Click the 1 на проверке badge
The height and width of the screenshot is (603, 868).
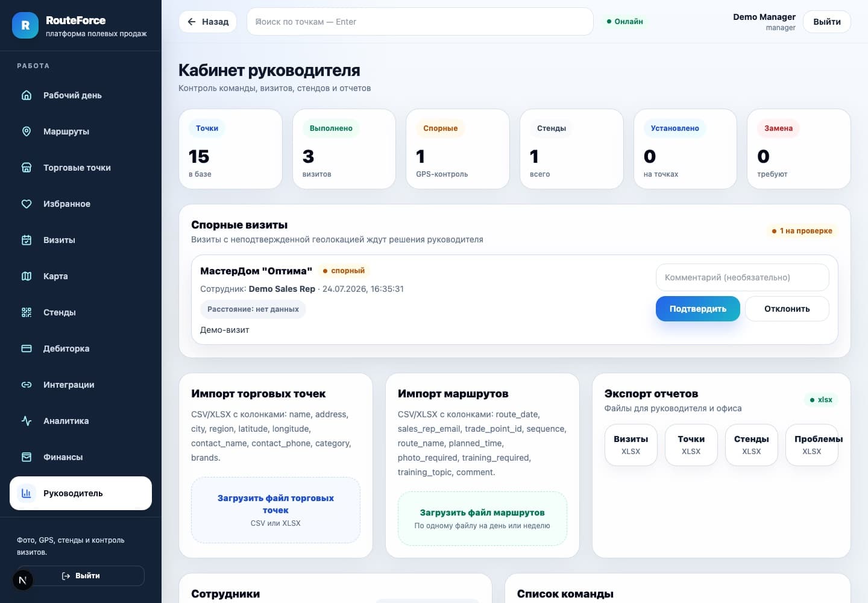pyautogui.click(x=802, y=231)
